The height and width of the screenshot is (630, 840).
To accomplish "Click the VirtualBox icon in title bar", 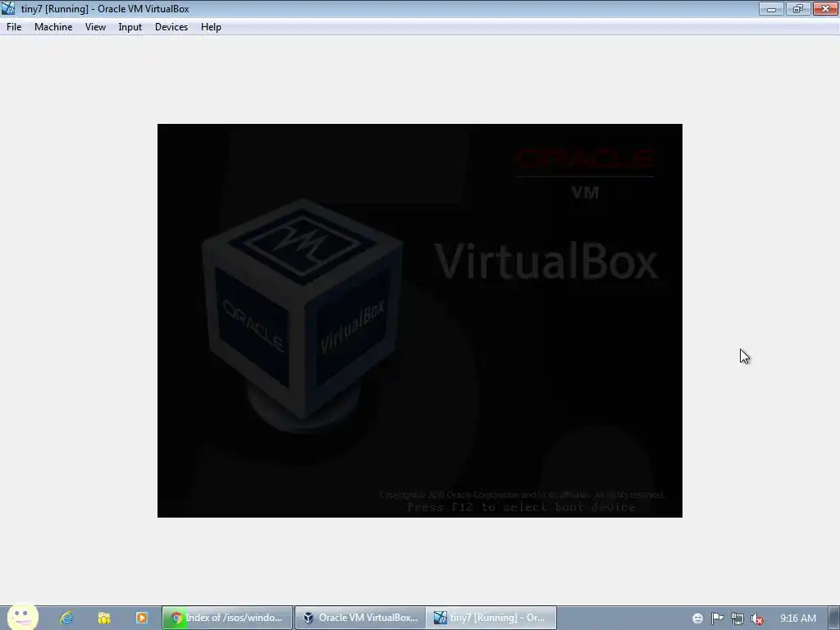I will 8,8.
